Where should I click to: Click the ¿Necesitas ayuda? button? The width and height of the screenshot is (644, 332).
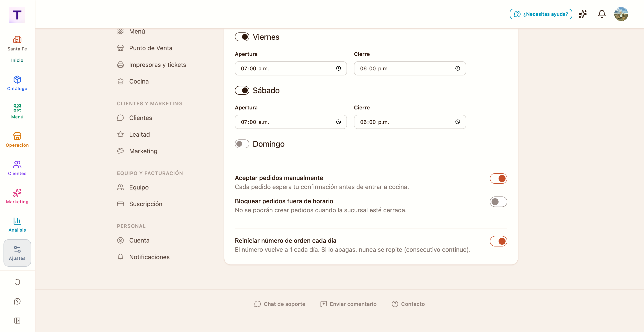(x=541, y=14)
